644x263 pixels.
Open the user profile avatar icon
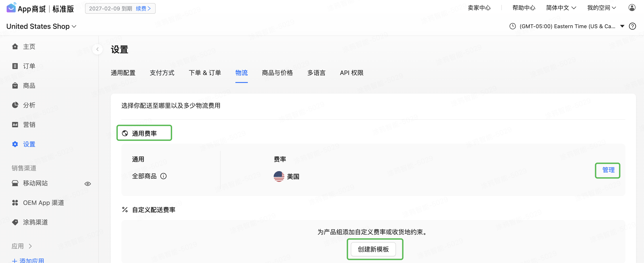(x=632, y=8)
